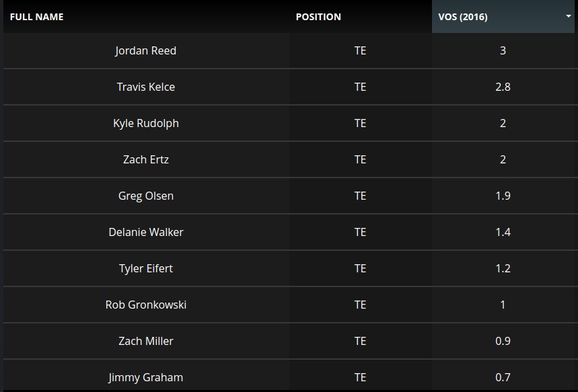Sort by the POSITION column header

click(x=318, y=17)
